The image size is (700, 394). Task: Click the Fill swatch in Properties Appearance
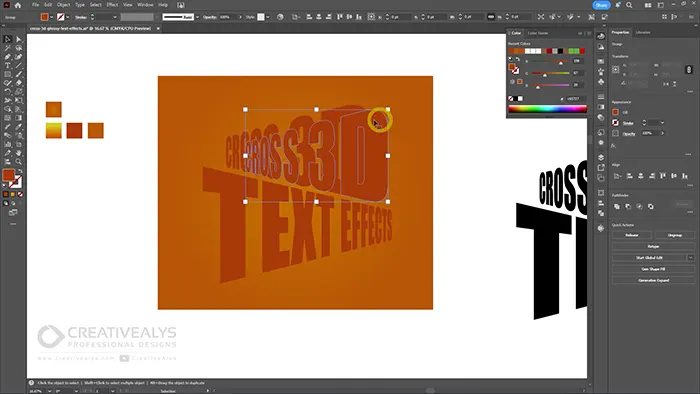click(615, 112)
